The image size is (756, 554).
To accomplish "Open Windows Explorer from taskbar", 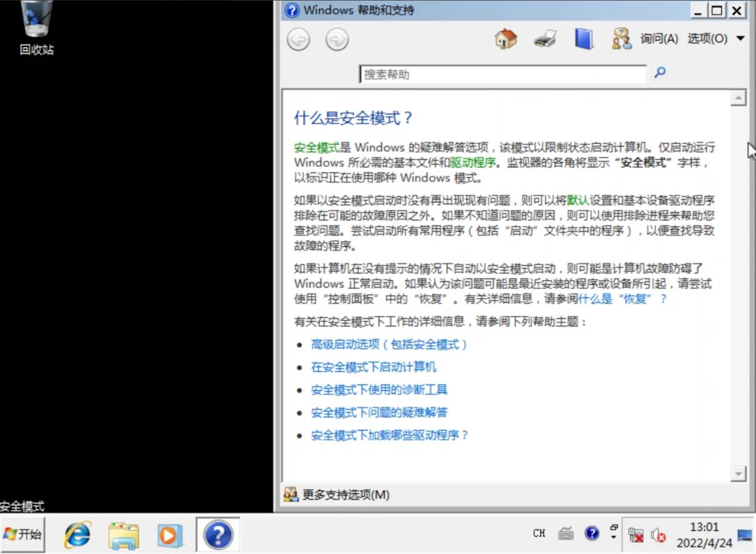I will pyautogui.click(x=124, y=535).
